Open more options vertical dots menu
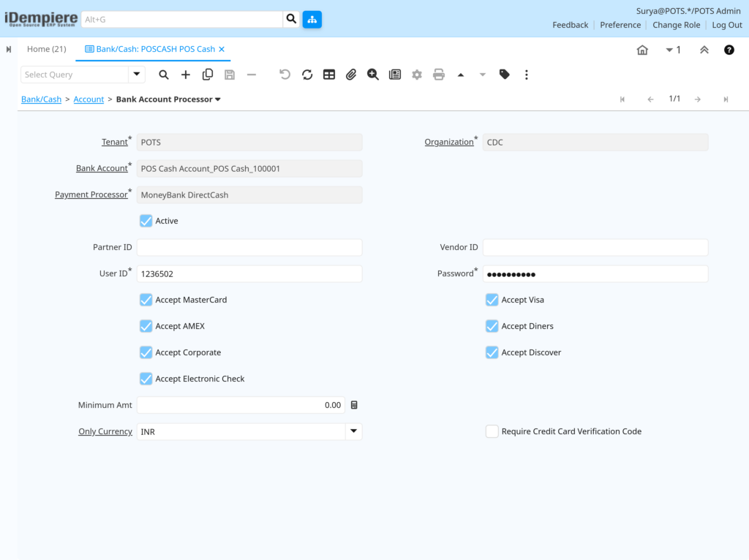The height and width of the screenshot is (560, 749). [x=527, y=75]
